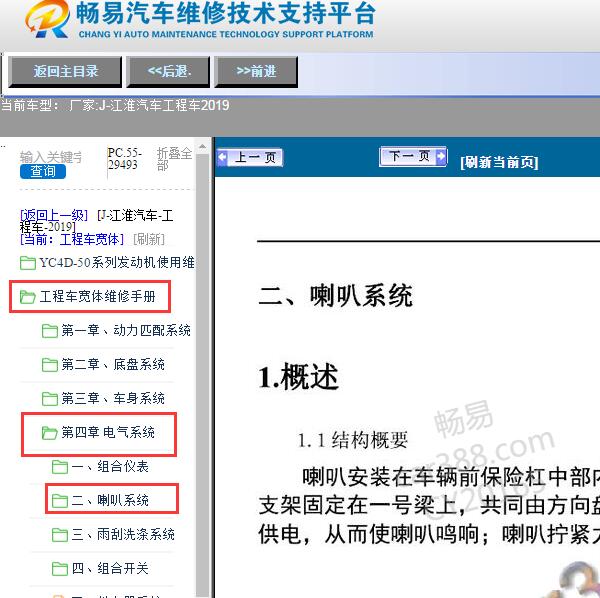Click the sidebar scrollbar up arrow
600x598 pixels.
(x=202, y=146)
